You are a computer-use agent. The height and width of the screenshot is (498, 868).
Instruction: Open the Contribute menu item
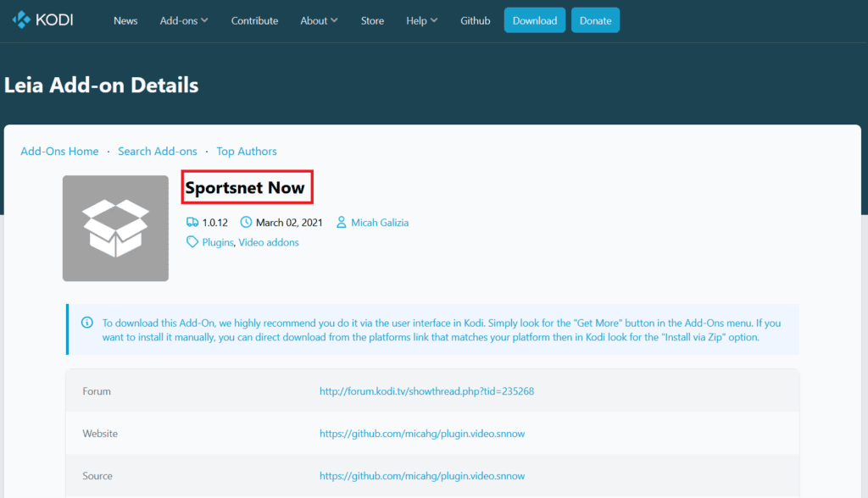tap(254, 20)
